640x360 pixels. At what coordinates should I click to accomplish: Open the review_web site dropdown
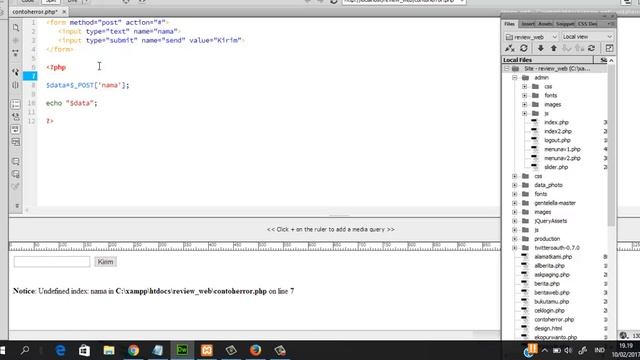531,37
